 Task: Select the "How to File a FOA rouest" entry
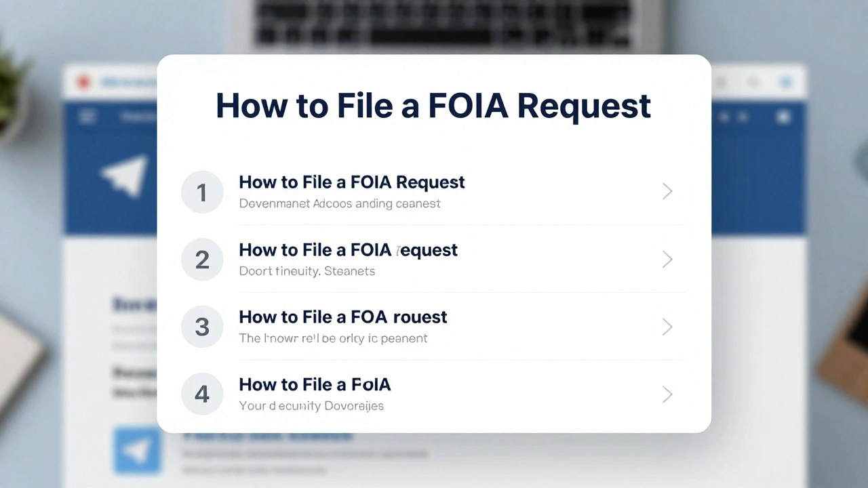click(x=342, y=317)
